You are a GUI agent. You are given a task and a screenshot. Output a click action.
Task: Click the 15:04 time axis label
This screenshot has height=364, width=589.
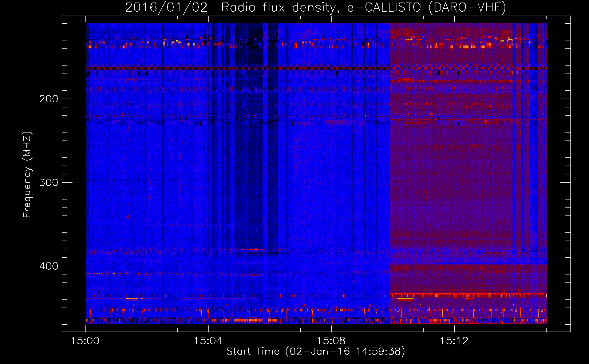[208, 341]
